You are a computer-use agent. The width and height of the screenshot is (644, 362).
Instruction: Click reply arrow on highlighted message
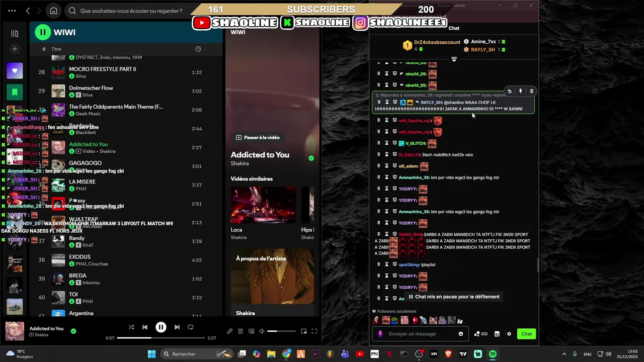tap(509, 91)
